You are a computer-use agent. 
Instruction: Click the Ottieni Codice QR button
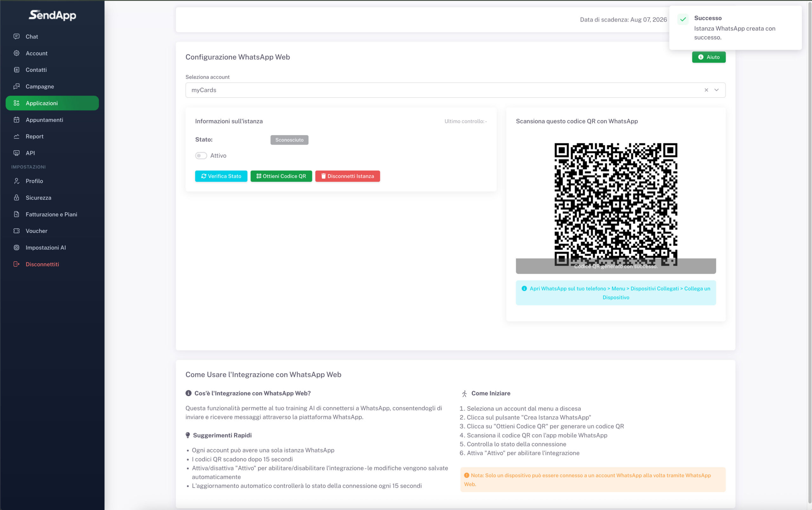pos(281,176)
